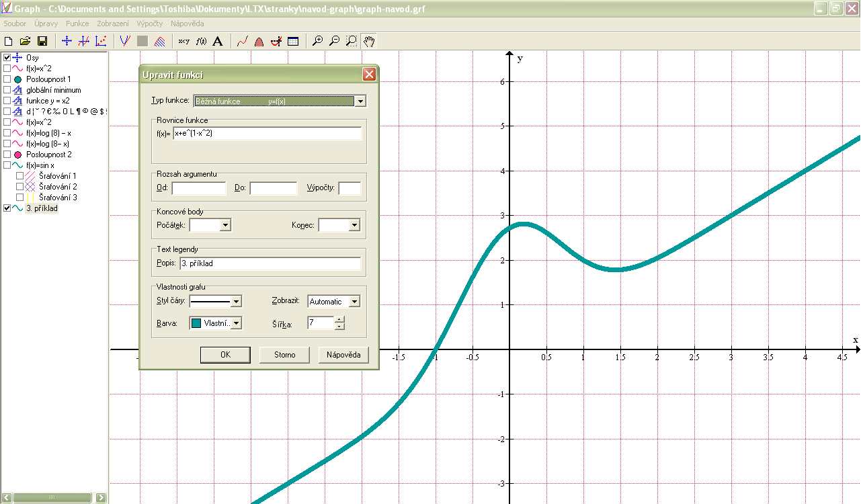
Task: Tick the f(x)=log (8) – x checkbox
Action: click(7, 133)
